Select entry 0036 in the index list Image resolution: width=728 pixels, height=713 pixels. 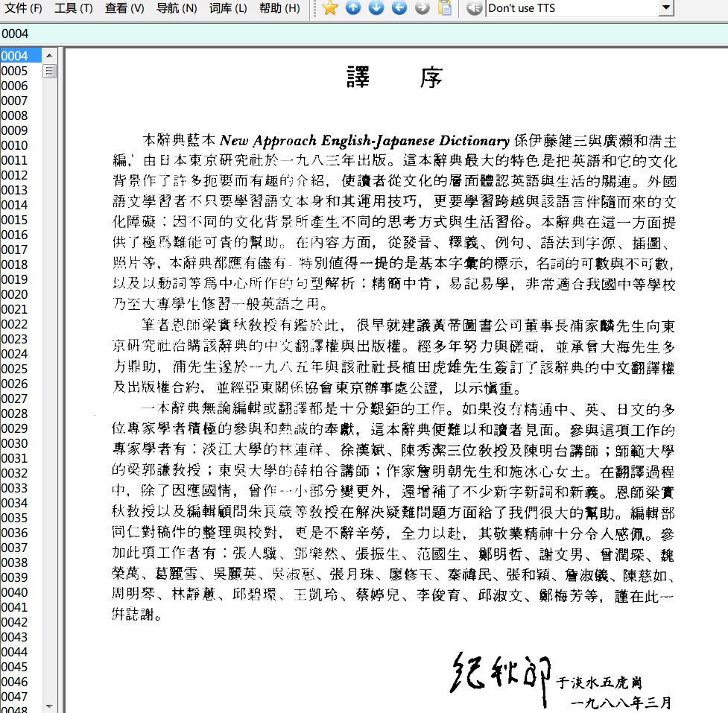pyautogui.click(x=21, y=533)
